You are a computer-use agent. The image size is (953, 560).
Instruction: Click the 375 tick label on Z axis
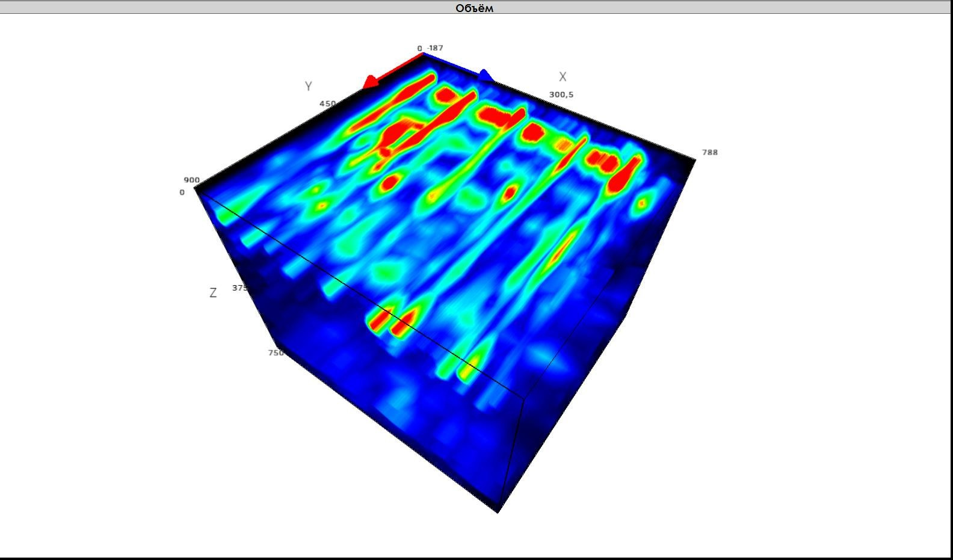click(239, 288)
